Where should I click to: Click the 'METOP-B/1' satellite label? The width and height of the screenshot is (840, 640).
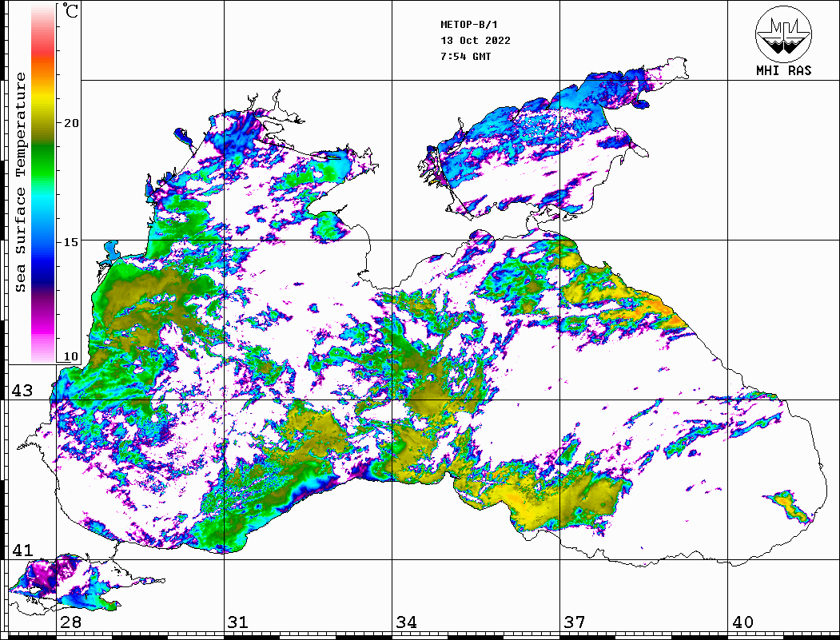pyautogui.click(x=469, y=25)
